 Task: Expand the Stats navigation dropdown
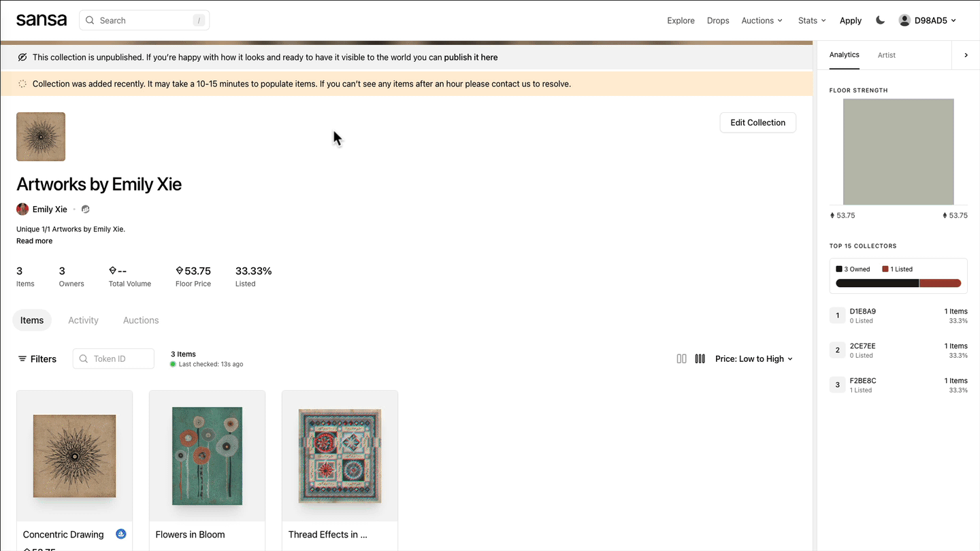coord(812,20)
